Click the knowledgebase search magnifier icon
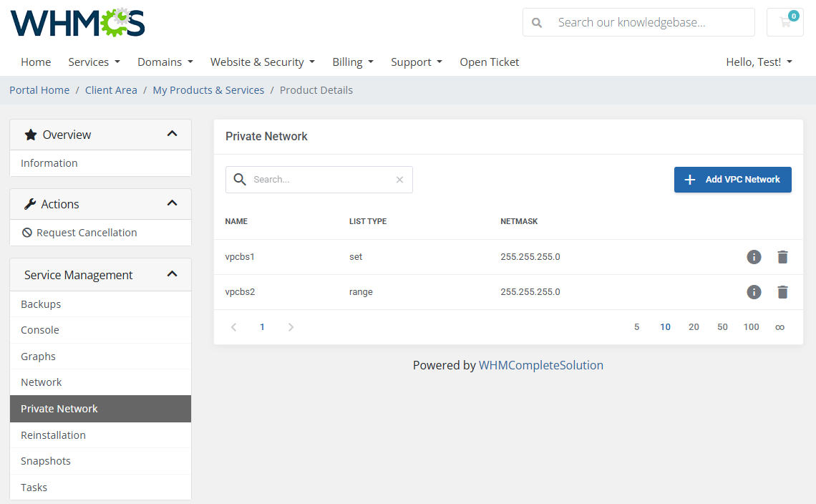The height and width of the screenshot is (504, 816). (536, 22)
